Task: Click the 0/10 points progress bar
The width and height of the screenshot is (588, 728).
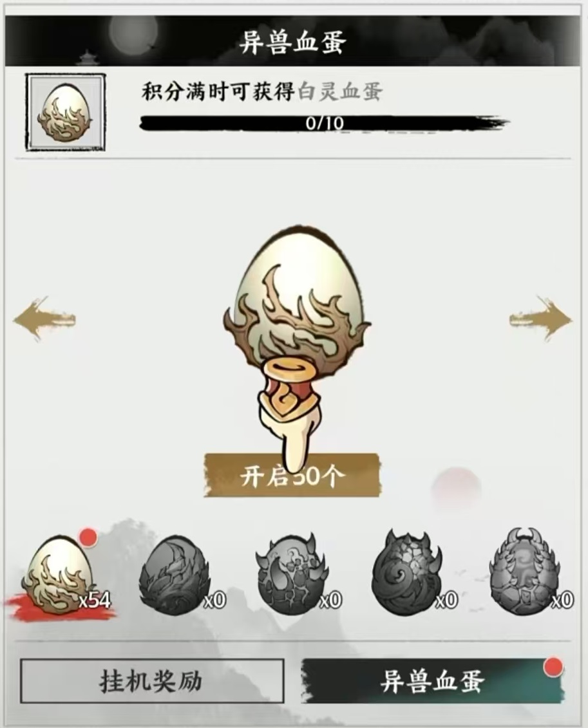Action: coord(324,123)
